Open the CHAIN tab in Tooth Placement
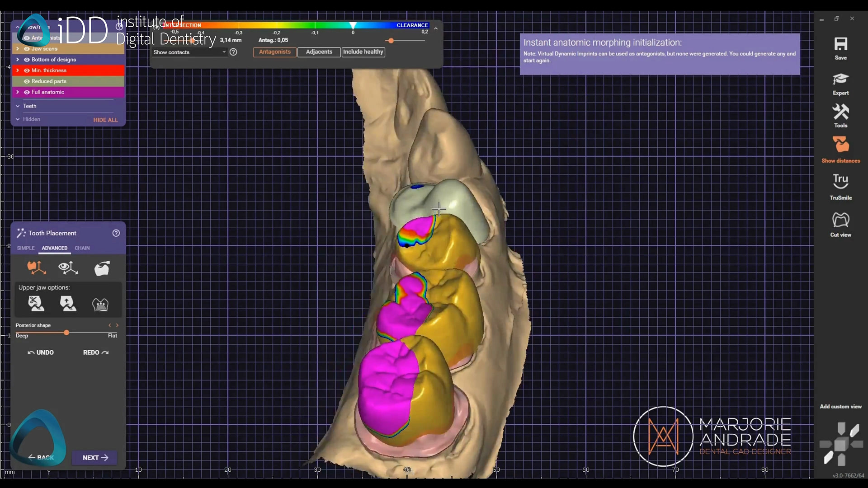Image resolution: width=868 pixels, height=488 pixels. [x=82, y=248]
